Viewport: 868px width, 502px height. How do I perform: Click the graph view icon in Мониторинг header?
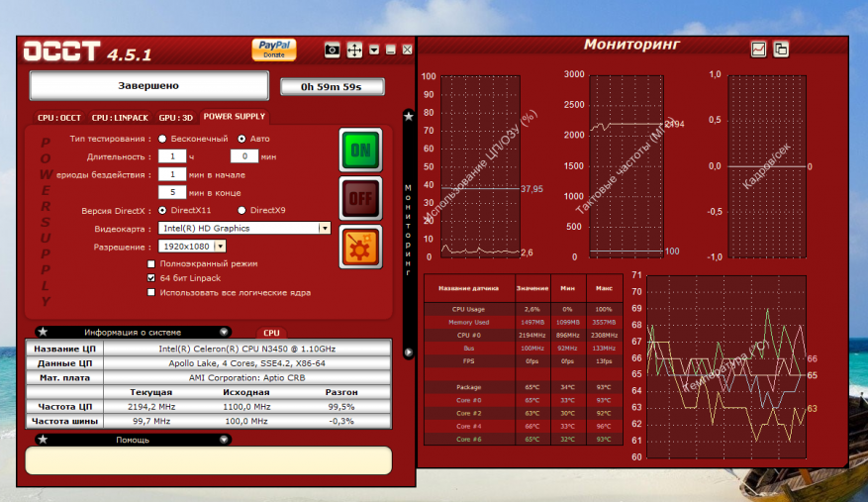point(758,50)
